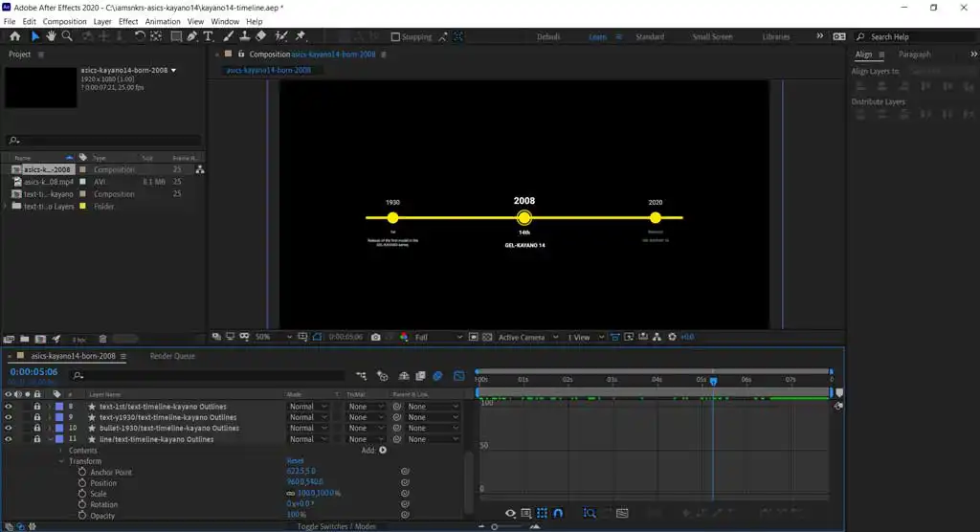Toggle the Opacity stopwatch keyframe
The image size is (980, 532).
coord(82,515)
